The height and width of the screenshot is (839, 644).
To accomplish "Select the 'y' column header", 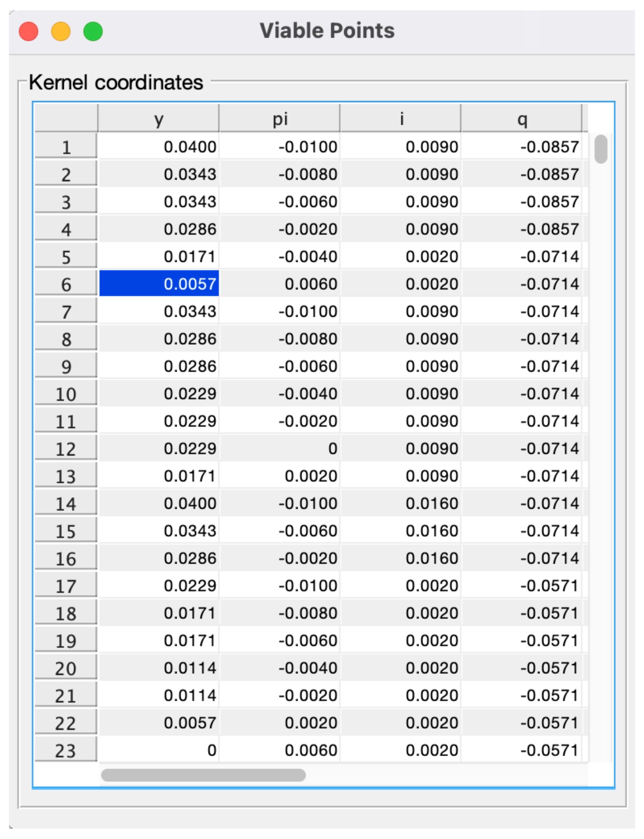I will click(x=159, y=118).
